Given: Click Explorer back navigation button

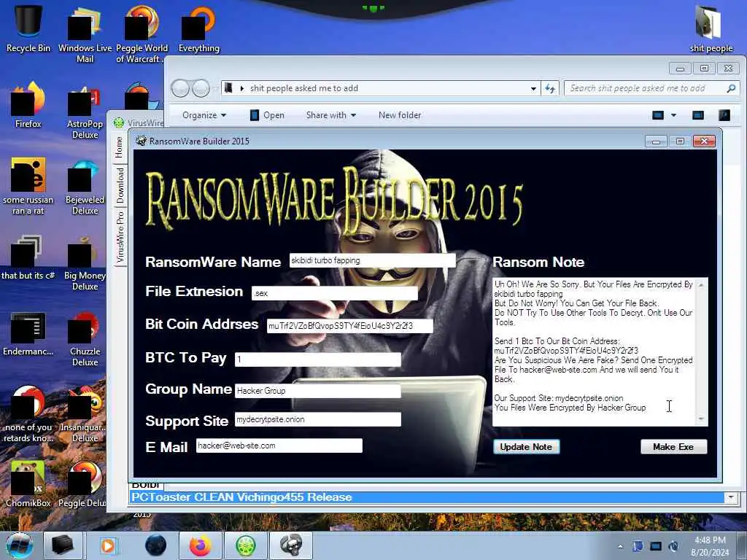Looking at the screenshot, I should (180, 88).
